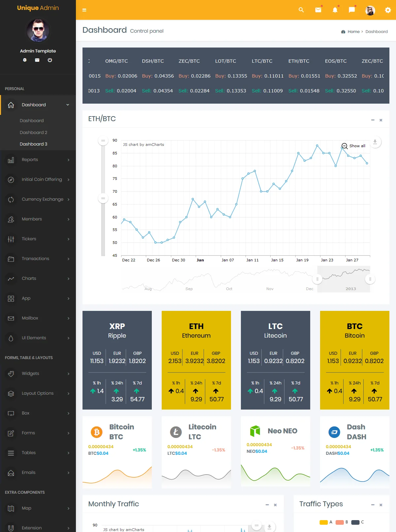Screen dimensions: 396x532
Task: Expand the Reports sidebar menu
Action: coord(68,160)
